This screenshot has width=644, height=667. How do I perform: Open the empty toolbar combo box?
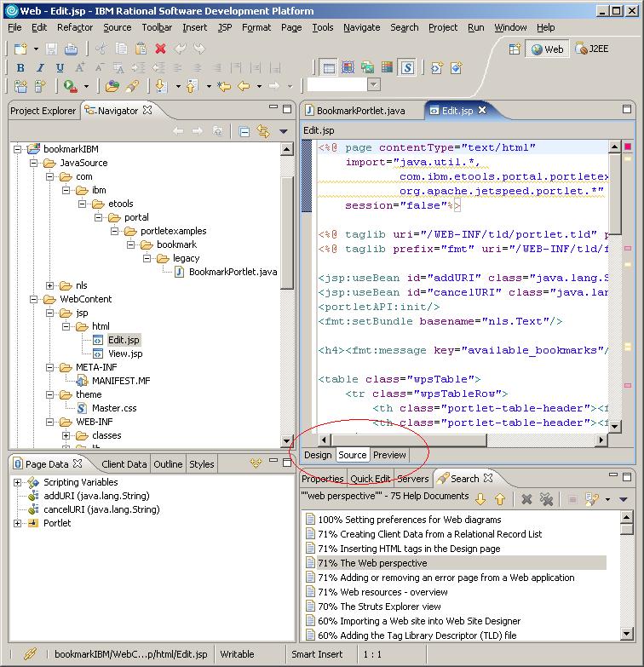tap(373, 85)
